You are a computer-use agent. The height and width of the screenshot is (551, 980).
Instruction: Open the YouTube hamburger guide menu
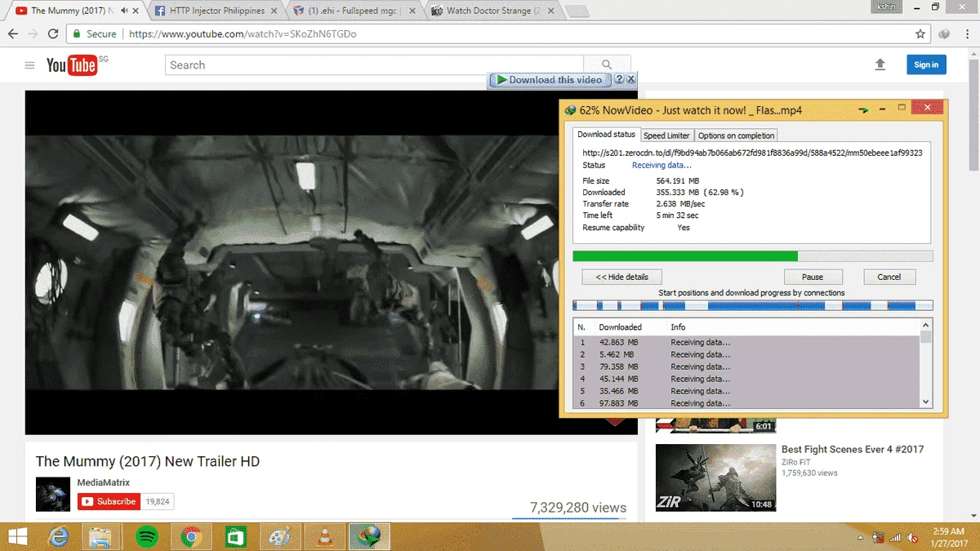30,65
